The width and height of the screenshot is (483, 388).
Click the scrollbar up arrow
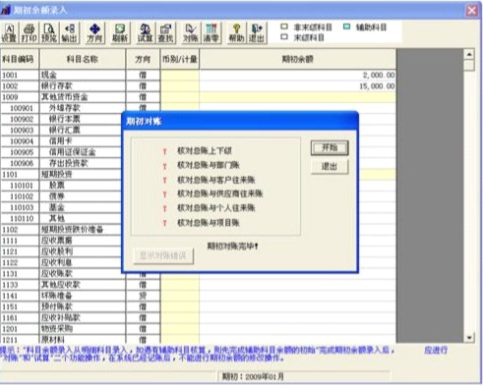click(x=469, y=54)
